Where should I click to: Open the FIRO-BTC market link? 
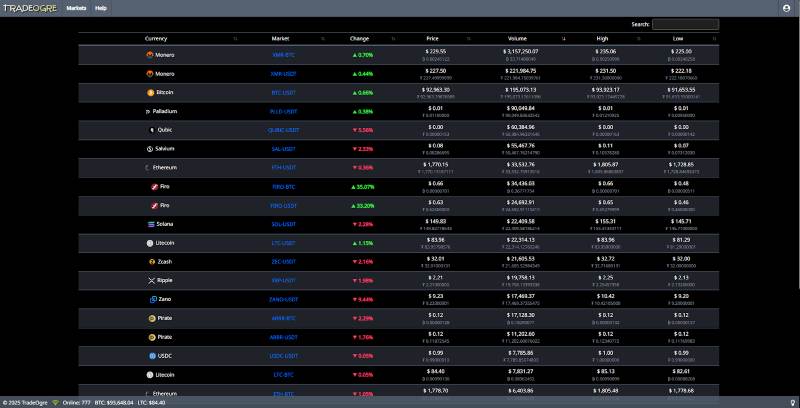coord(284,186)
